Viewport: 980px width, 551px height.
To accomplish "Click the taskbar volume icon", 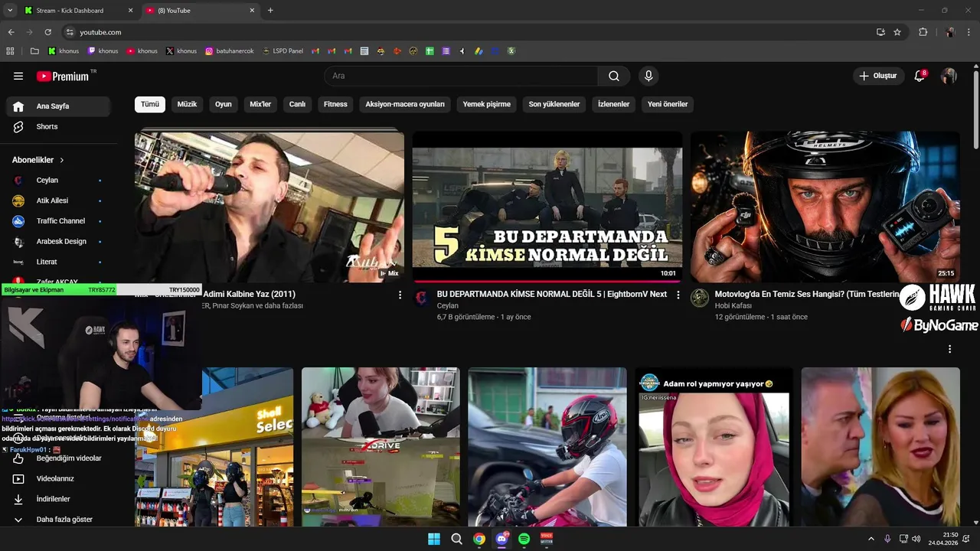I will (x=918, y=539).
